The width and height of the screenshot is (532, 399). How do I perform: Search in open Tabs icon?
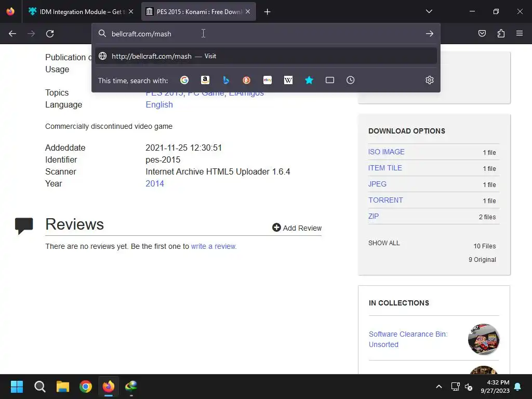pyautogui.click(x=330, y=80)
